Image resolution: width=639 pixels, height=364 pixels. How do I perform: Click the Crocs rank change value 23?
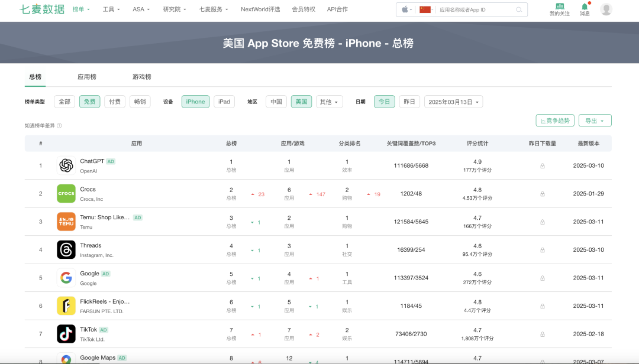262,194
